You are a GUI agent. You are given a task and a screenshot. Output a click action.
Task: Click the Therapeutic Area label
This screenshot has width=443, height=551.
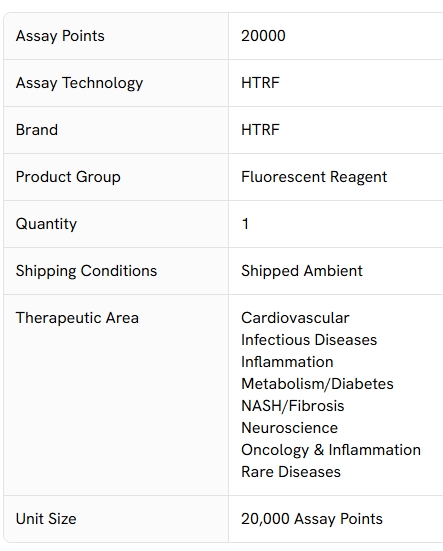(77, 318)
